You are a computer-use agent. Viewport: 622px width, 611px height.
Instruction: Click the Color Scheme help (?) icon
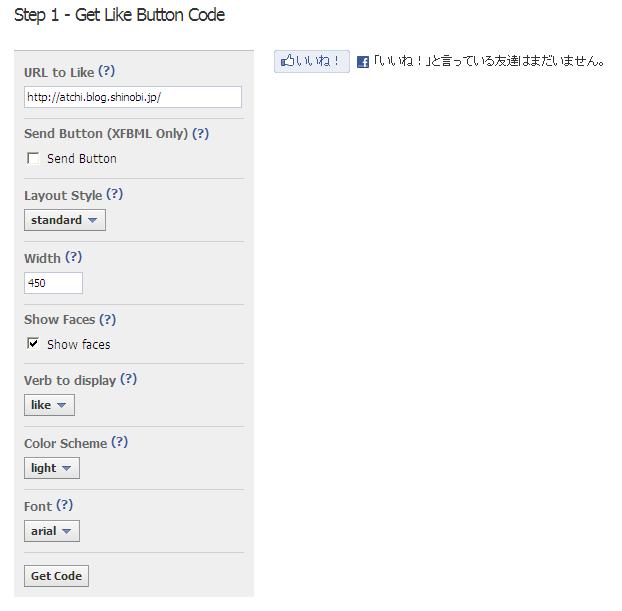pos(120,442)
